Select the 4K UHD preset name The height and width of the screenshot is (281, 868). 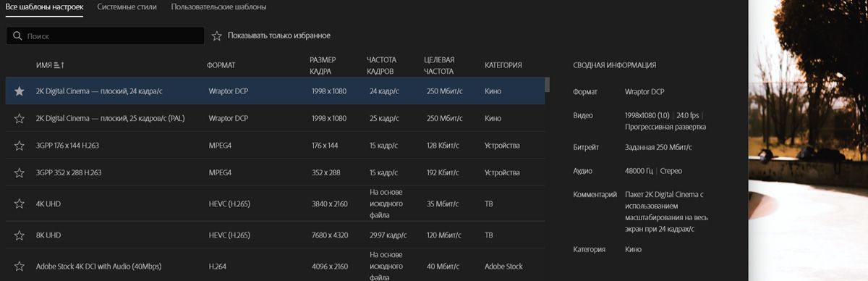point(48,204)
